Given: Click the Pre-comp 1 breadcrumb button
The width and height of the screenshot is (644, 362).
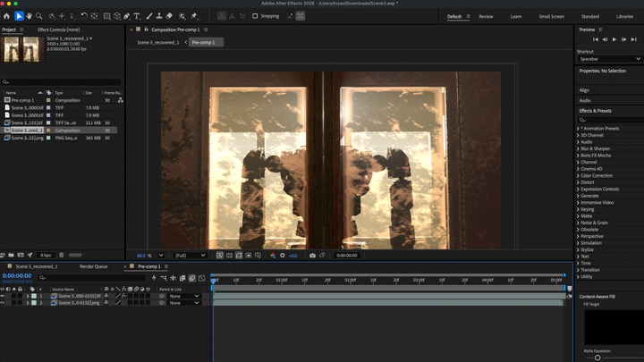Looking at the screenshot, I should (206, 42).
